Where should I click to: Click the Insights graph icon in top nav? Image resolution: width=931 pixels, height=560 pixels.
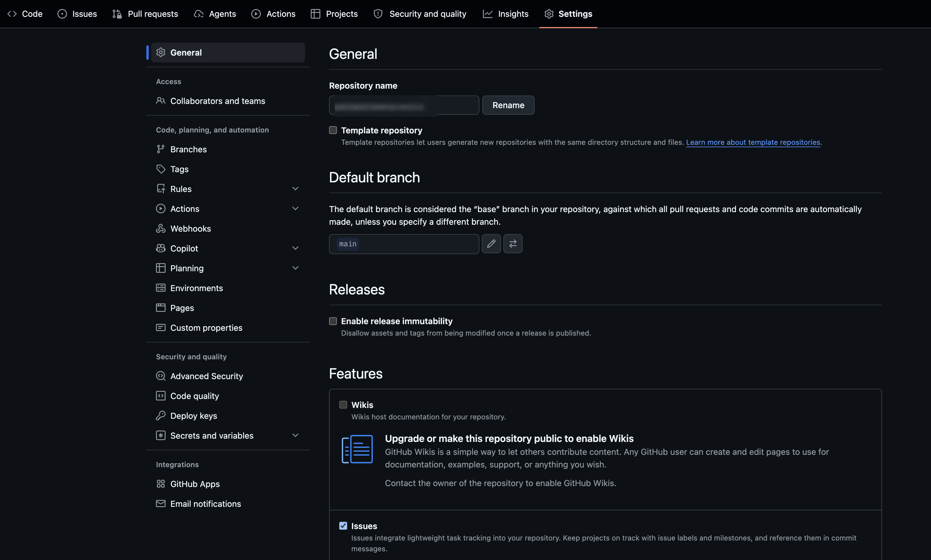tap(487, 14)
